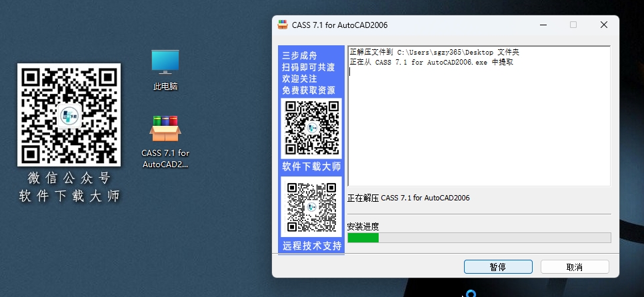Close the CASS 7.1 installer window
Viewport: 644px width, 297px height.
coord(604,25)
